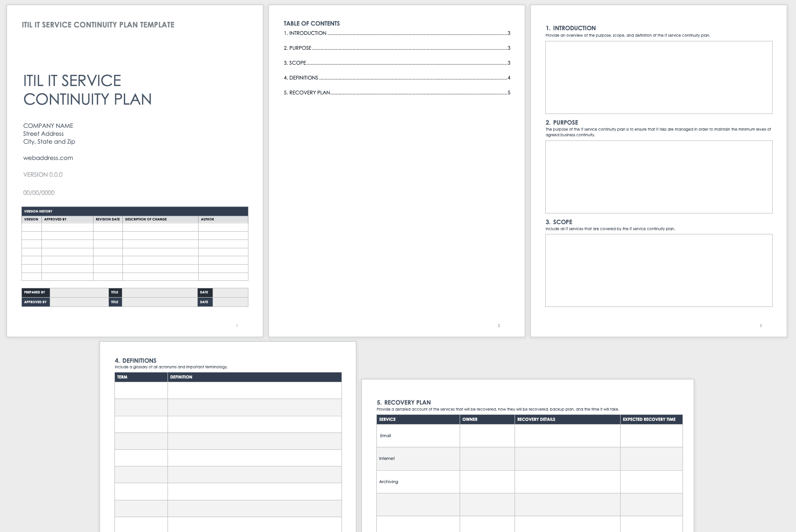This screenshot has height=532, width=796.
Task: Select the 'Email' service cell
Action: coord(418,436)
